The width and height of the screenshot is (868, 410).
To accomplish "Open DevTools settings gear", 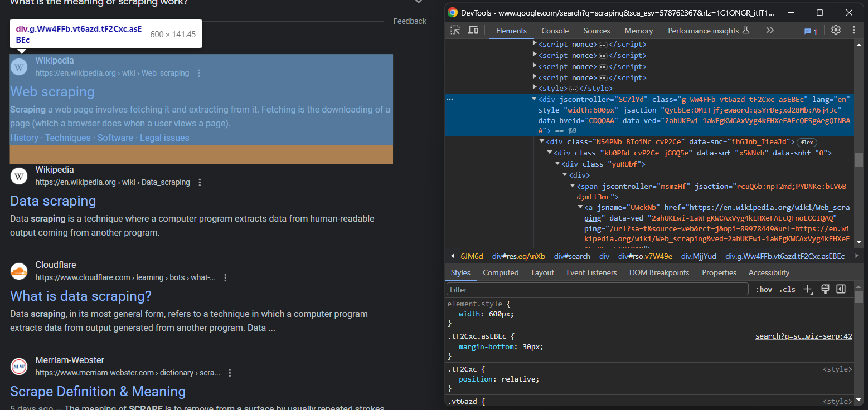I will pyautogui.click(x=836, y=31).
